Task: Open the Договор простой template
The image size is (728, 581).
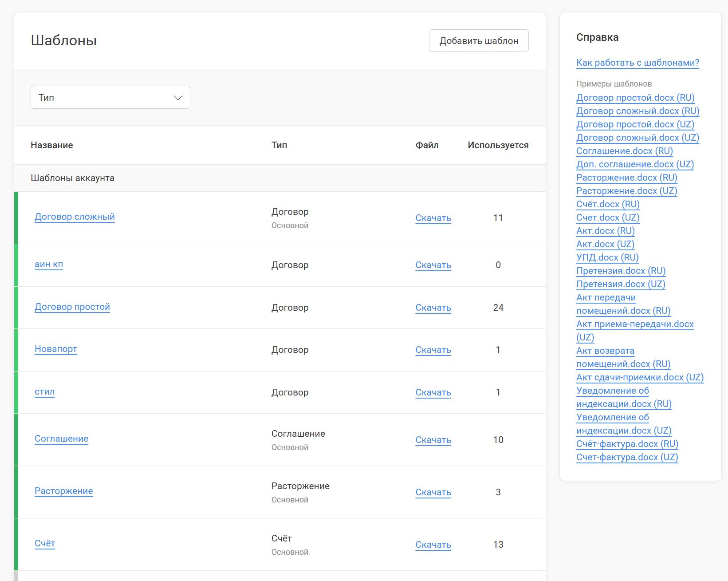Action: [x=72, y=307]
